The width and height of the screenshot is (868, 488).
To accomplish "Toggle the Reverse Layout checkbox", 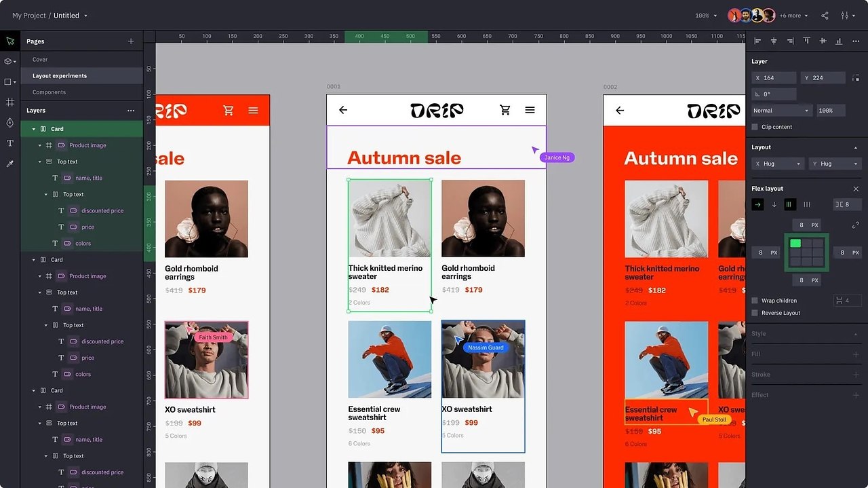I will 755,313.
